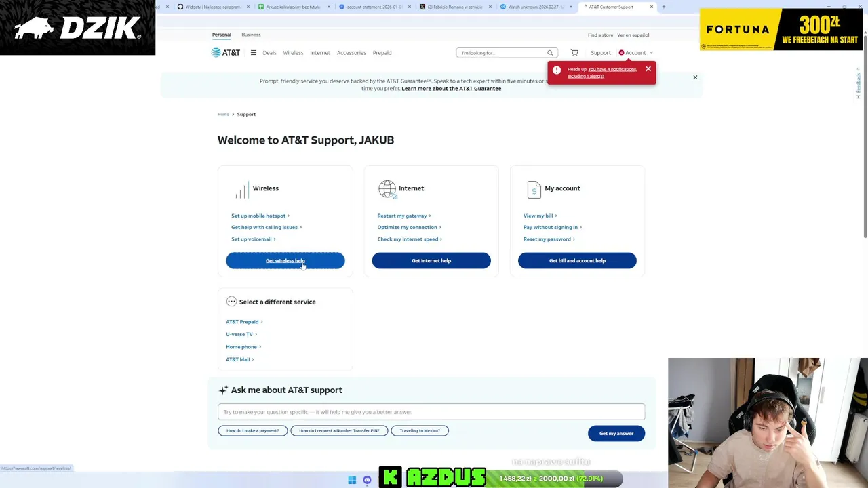Click the Get my answer button

[x=616, y=433]
